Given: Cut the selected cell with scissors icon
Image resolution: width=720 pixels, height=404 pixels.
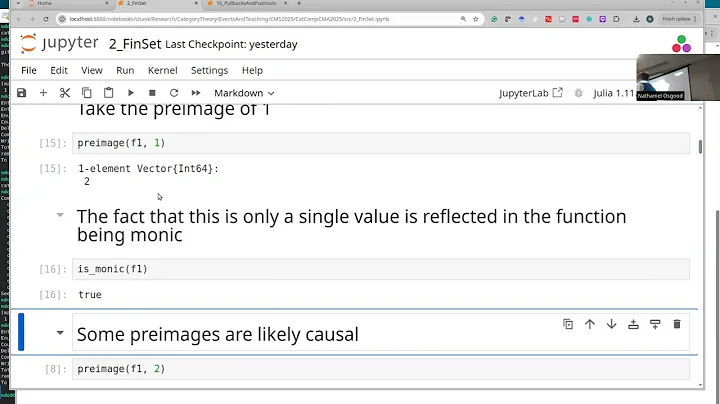Looking at the screenshot, I should [65, 93].
